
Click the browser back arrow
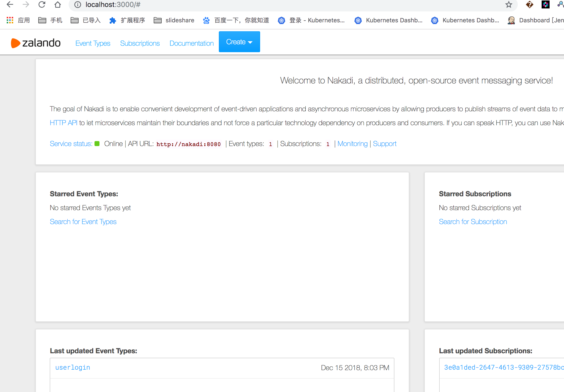tap(10, 4)
